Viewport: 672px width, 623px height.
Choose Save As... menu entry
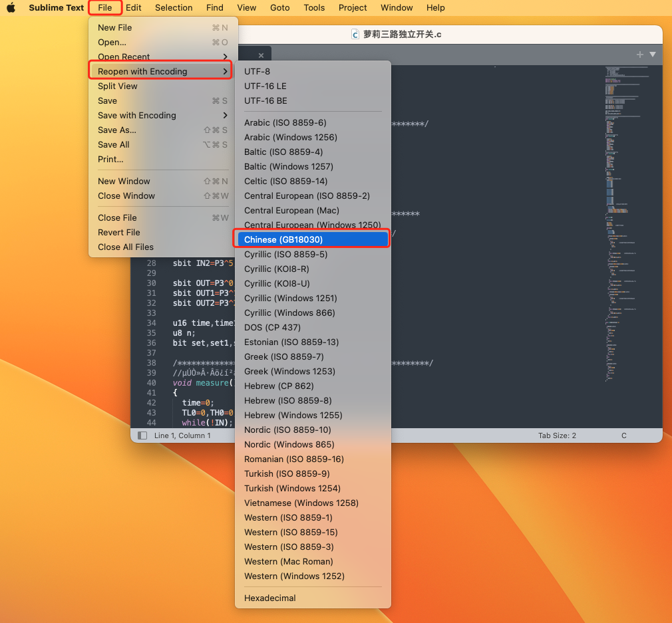click(x=163, y=130)
